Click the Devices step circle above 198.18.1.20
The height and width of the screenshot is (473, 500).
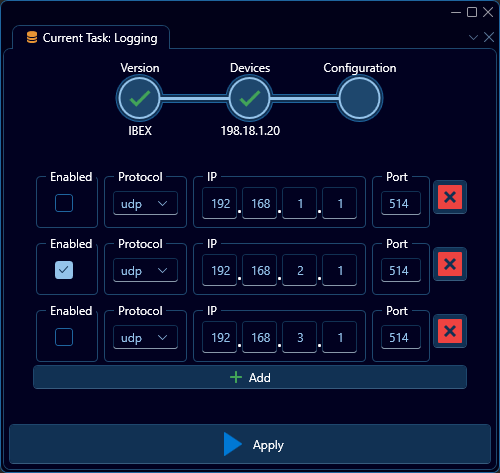[250, 98]
